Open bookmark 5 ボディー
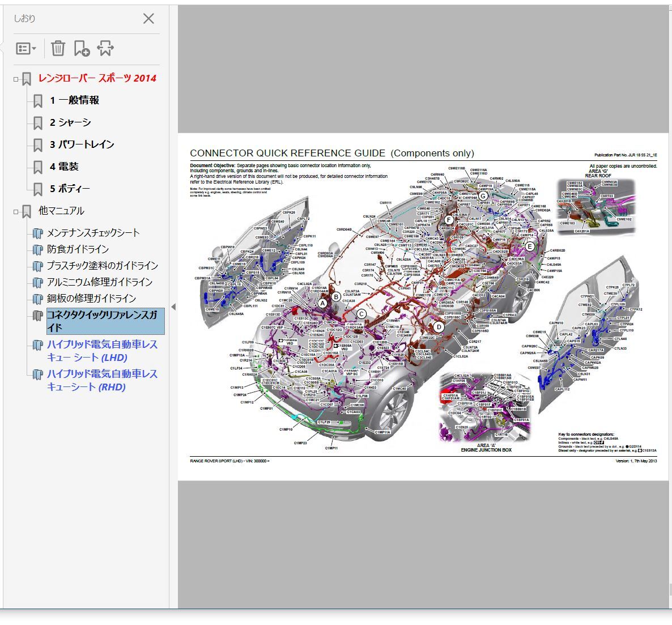672x625 pixels. pyautogui.click(x=70, y=189)
